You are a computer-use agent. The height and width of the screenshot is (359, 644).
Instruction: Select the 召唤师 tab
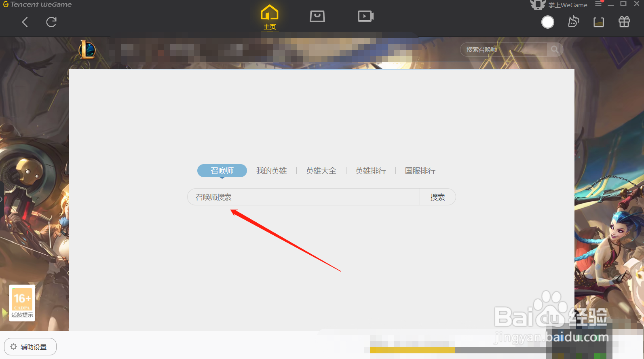pyautogui.click(x=222, y=171)
